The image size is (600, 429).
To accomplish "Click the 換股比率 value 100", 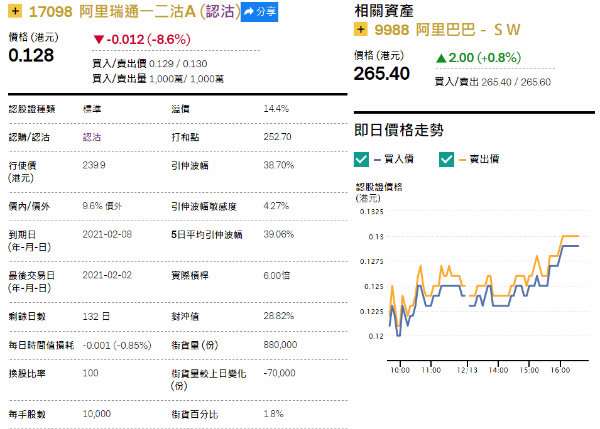I will click(90, 373).
